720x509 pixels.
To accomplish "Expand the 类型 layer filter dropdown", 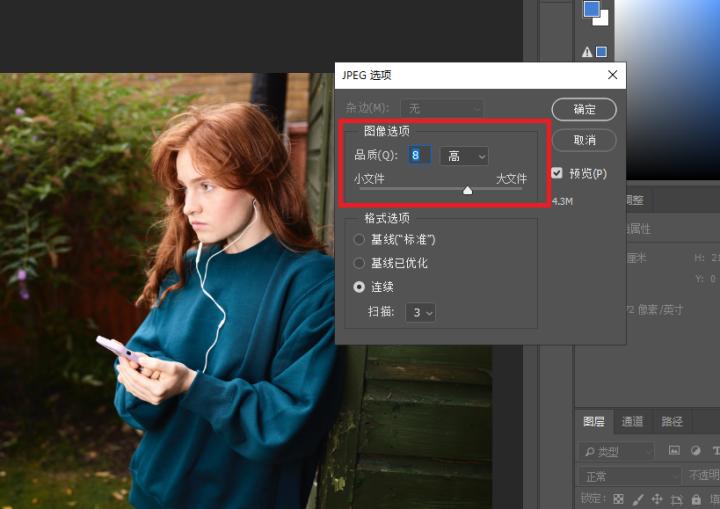I will [x=615, y=452].
